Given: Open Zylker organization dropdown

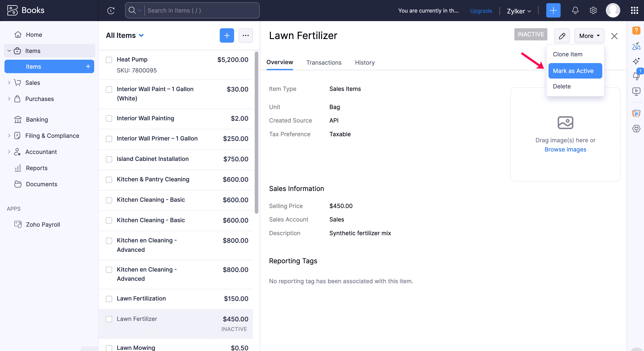Looking at the screenshot, I should [518, 11].
